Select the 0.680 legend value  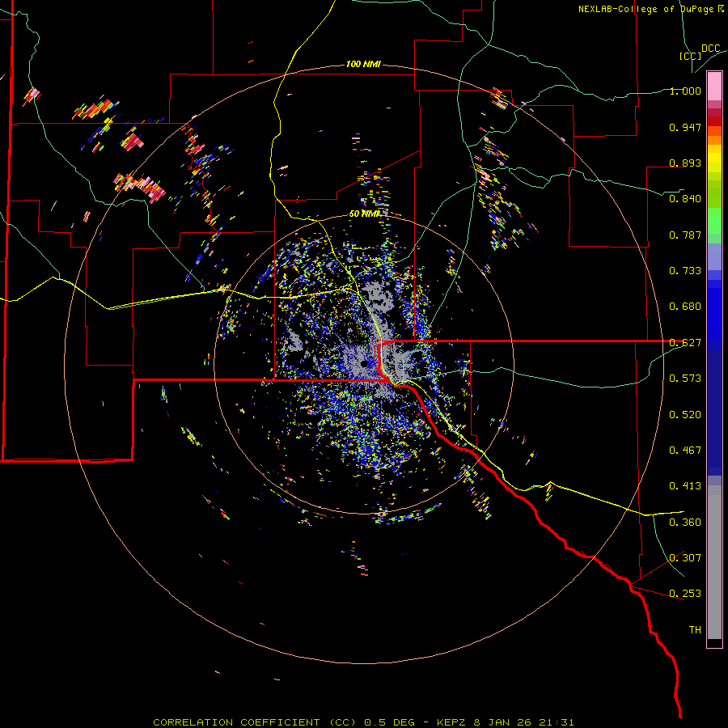click(685, 307)
